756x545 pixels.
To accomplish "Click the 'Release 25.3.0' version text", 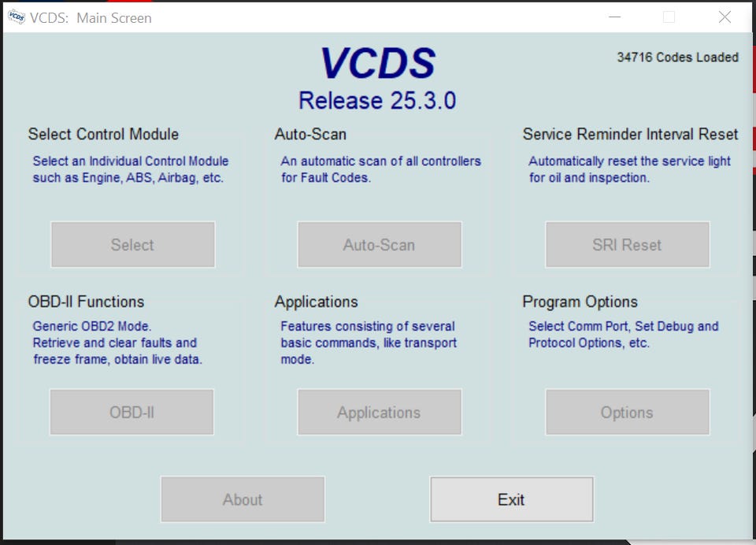I will 377,101.
